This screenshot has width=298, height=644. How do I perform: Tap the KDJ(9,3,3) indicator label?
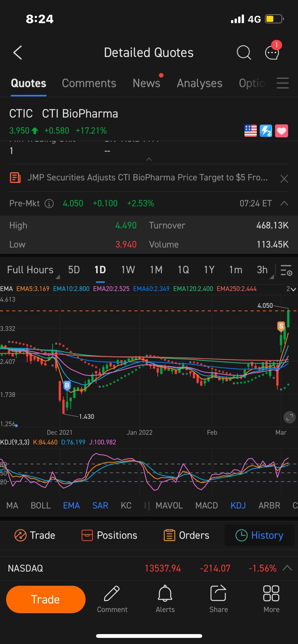15,442
